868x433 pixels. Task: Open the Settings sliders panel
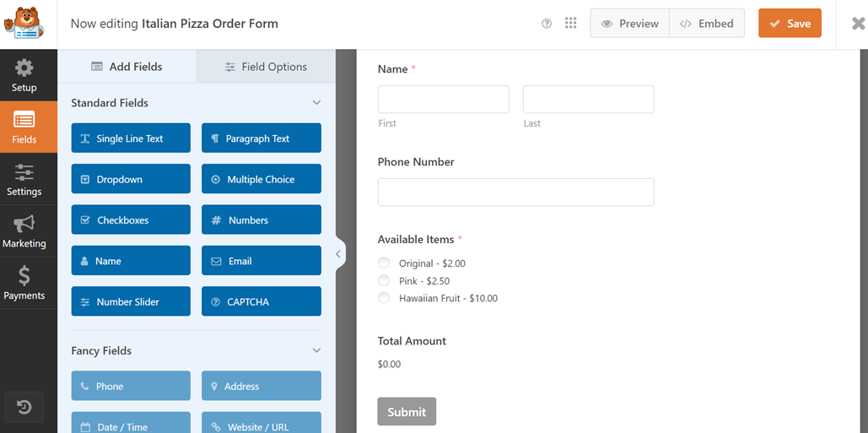tap(24, 180)
